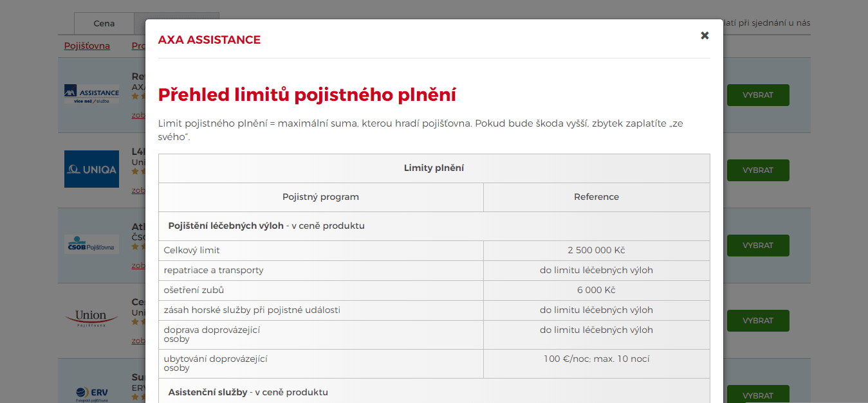Click the ERV insurer logo

91,393
